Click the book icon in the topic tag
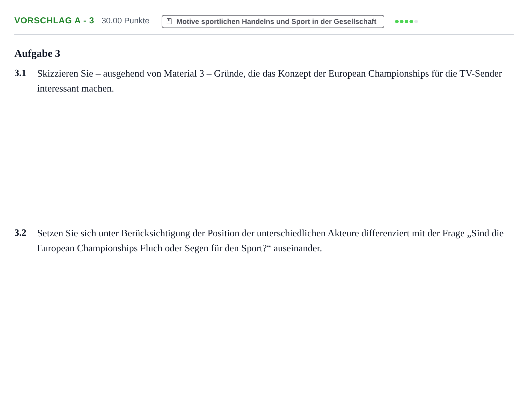528x420 pixels. tap(169, 22)
